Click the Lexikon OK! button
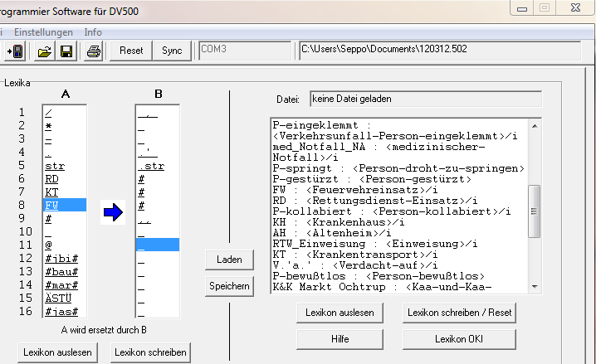The image size is (596, 364). coord(461,339)
